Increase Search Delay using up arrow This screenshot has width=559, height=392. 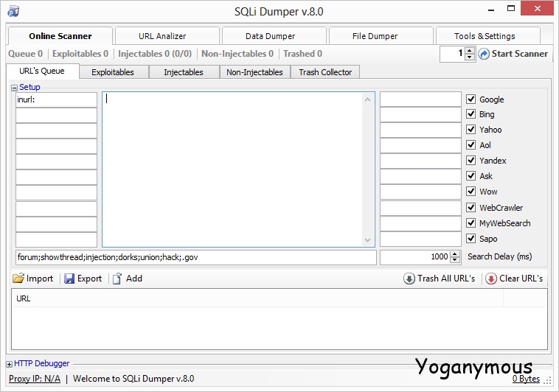tap(455, 254)
